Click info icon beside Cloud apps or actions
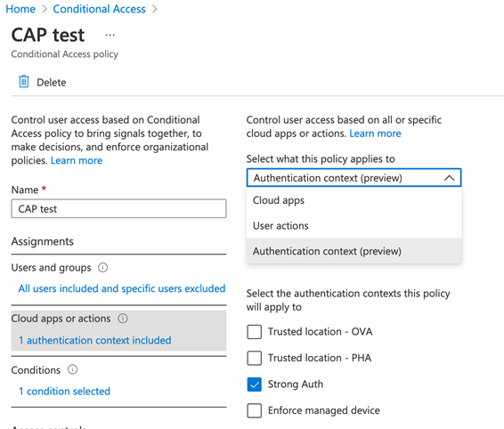Screen dimensions: 504x429 click(123, 319)
